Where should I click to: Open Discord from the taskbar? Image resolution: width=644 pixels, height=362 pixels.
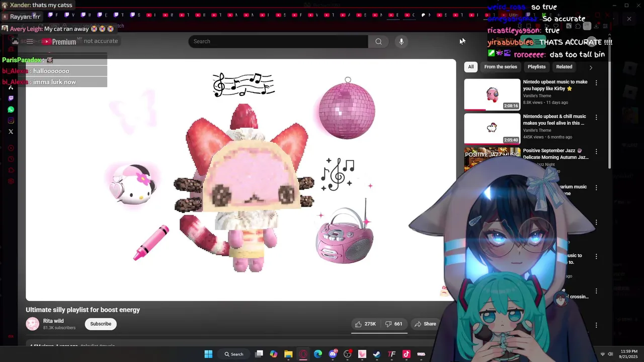pyautogui.click(x=333, y=354)
